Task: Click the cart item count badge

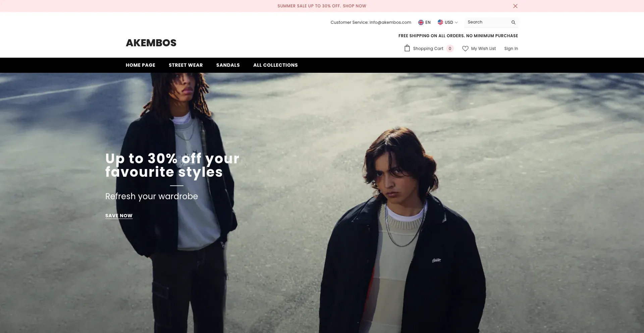Action: tap(450, 49)
